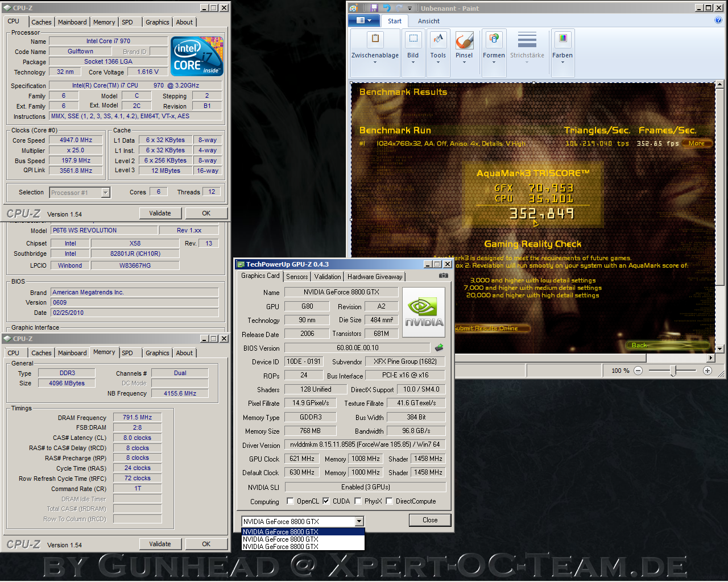Click the BIOS save chip icon in GPU-Z
Image resolution: width=728 pixels, height=582 pixels.
coord(439,347)
